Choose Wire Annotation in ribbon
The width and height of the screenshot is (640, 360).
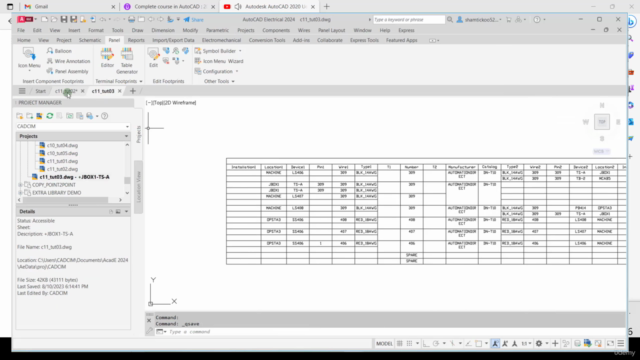(x=68, y=61)
